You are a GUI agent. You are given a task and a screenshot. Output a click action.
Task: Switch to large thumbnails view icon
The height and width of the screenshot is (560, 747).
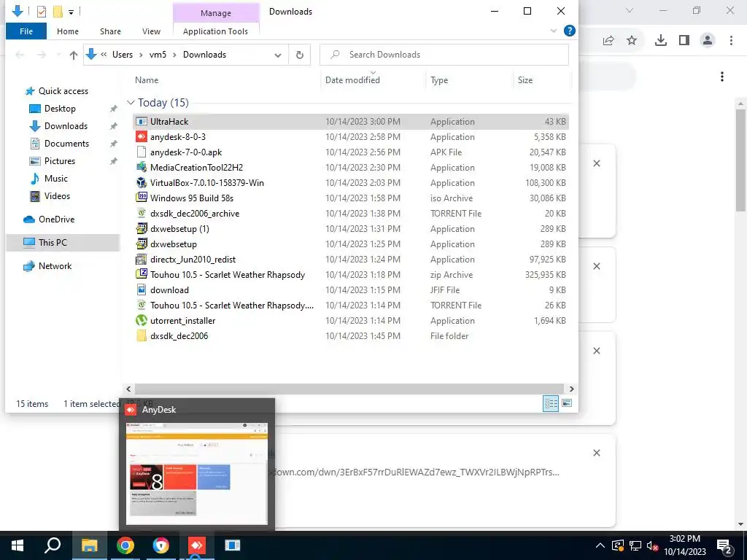coord(566,403)
